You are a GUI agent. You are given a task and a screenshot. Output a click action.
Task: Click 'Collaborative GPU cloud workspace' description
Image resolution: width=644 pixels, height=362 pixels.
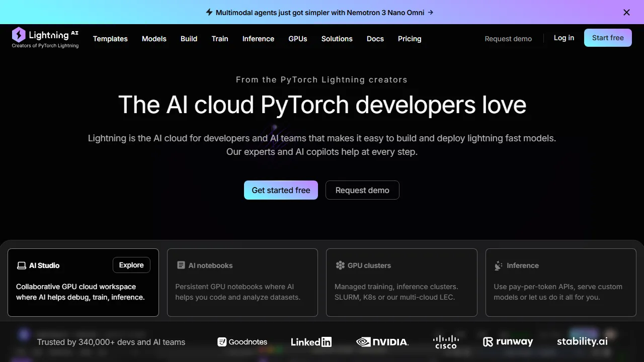(80, 292)
